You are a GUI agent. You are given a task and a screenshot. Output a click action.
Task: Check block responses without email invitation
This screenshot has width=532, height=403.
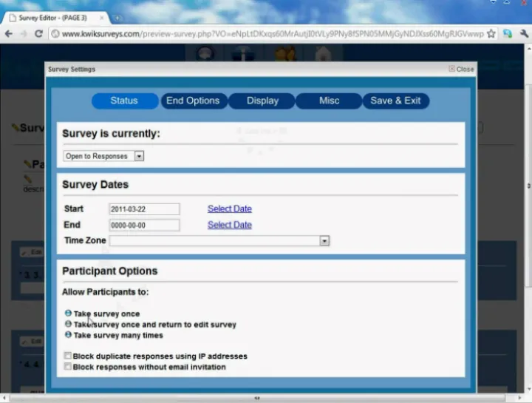click(x=68, y=366)
